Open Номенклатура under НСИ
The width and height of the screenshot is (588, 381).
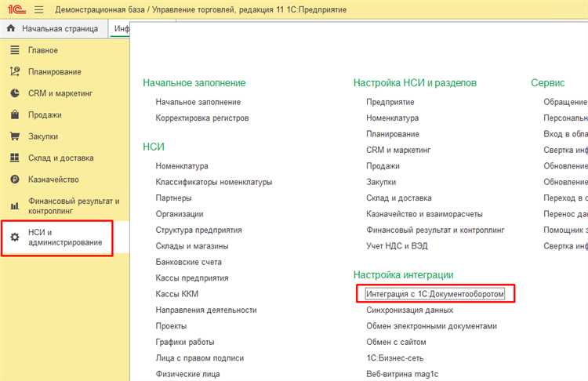[x=182, y=165]
